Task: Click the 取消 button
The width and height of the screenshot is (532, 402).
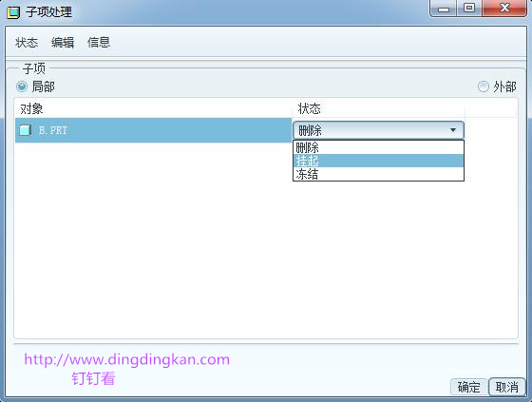Action: coord(507,387)
